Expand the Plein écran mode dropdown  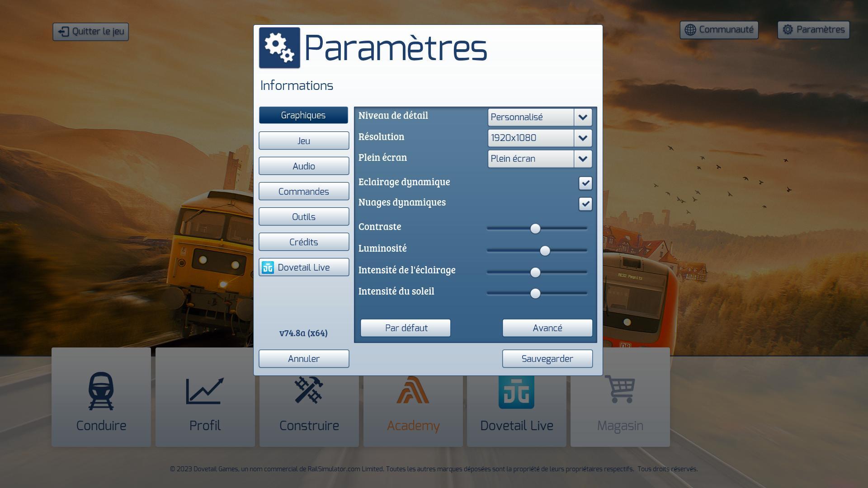[x=583, y=159]
